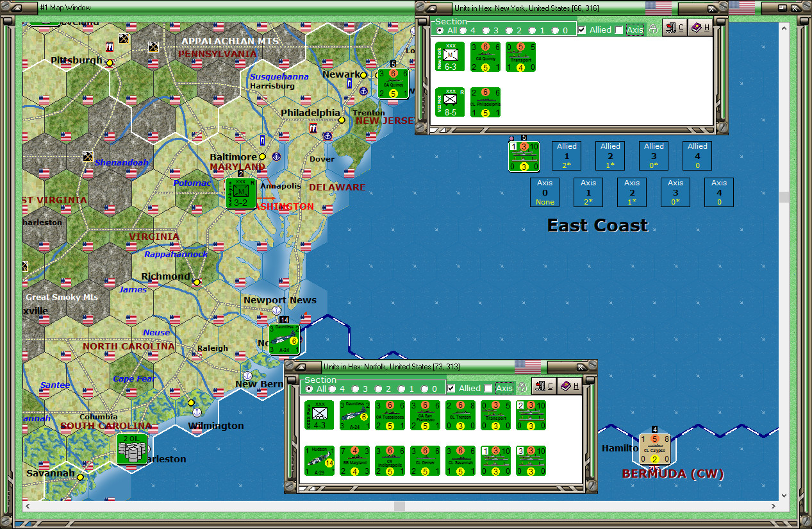This screenshot has width=812, height=529.
Task: Select the CL Trenton cruiser counter
Action: pos(460,416)
